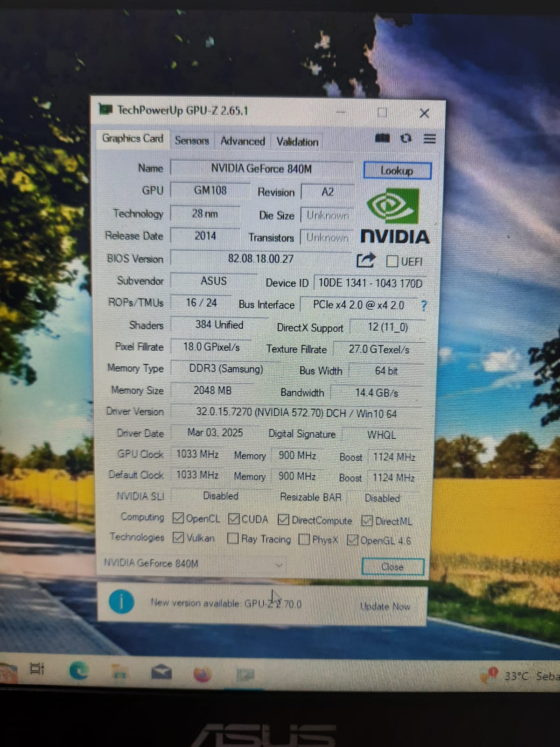Open the Advanced tab
The image size is (560, 747).
tap(243, 141)
